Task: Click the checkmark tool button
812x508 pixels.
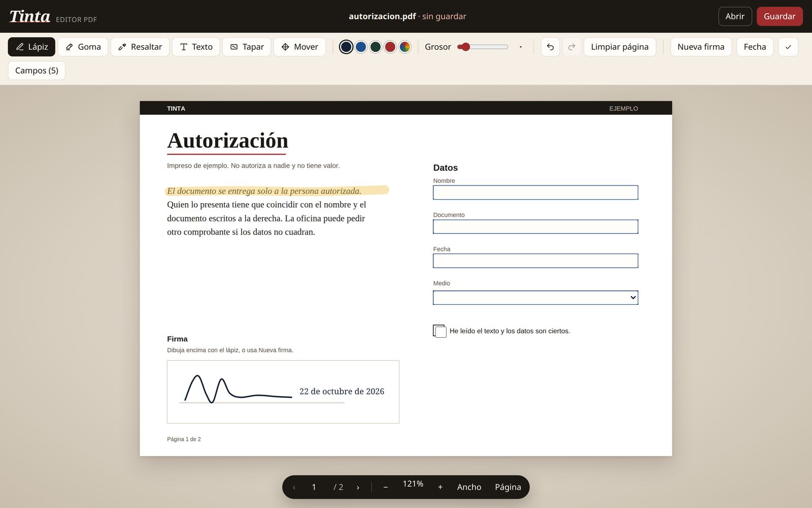Action: point(788,47)
